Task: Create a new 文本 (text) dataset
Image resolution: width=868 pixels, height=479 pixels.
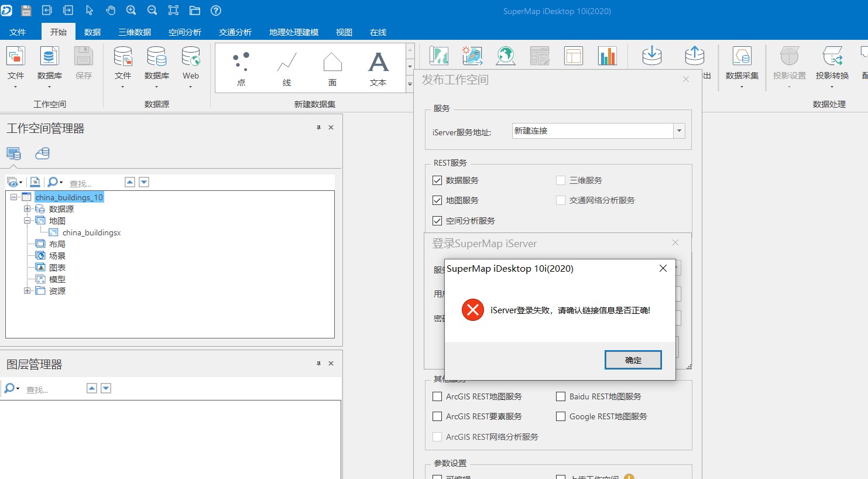Action: [378, 69]
